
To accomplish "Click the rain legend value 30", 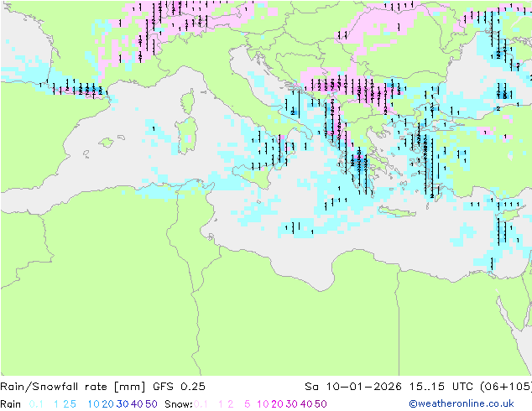I will pos(123,404).
